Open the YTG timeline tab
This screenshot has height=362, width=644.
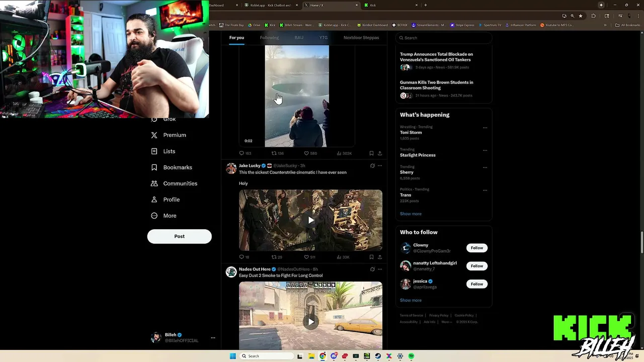324,38
